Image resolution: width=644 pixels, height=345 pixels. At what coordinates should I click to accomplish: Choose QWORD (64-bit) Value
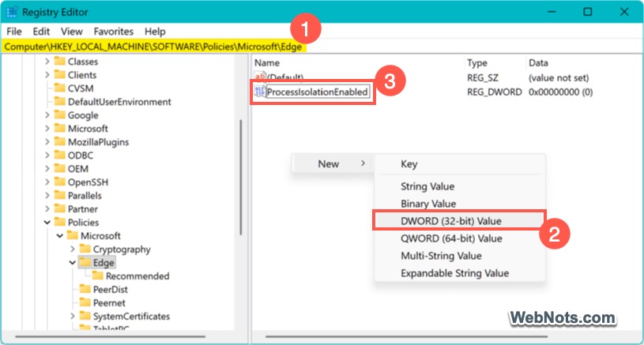(x=460, y=238)
